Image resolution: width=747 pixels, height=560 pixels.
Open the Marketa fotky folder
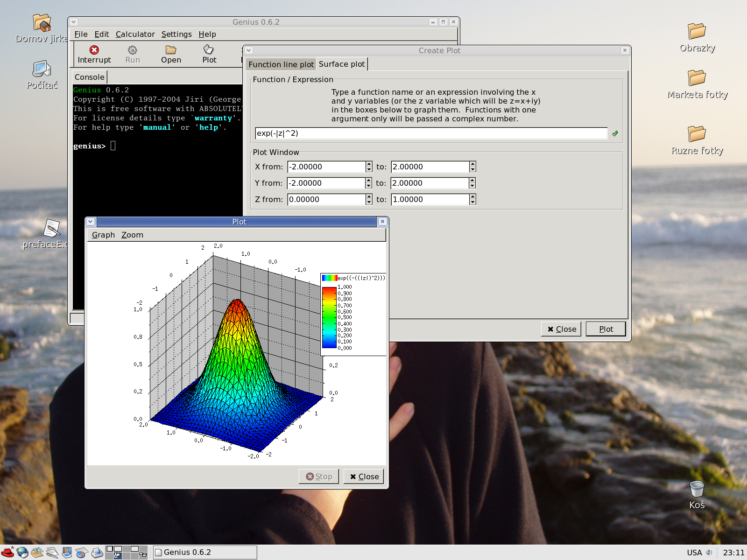coord(697,78)
